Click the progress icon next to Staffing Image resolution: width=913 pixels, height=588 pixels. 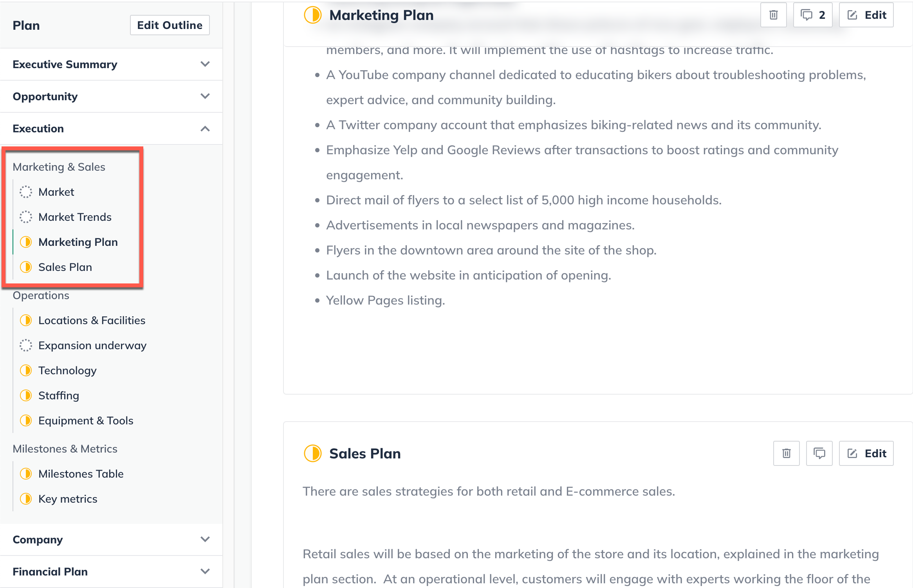click(26, 395)
